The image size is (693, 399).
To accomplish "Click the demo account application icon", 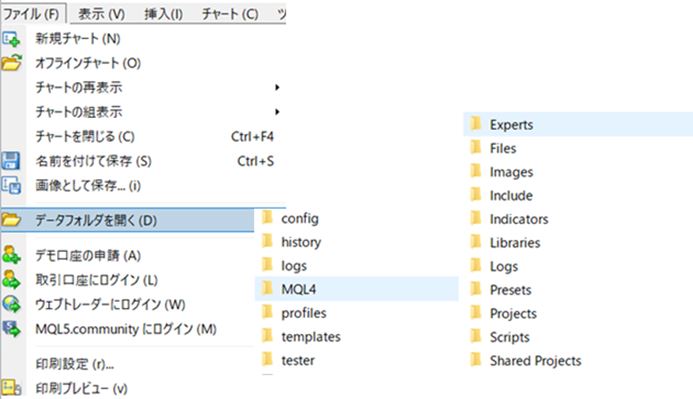I will [x=11, y=255].
